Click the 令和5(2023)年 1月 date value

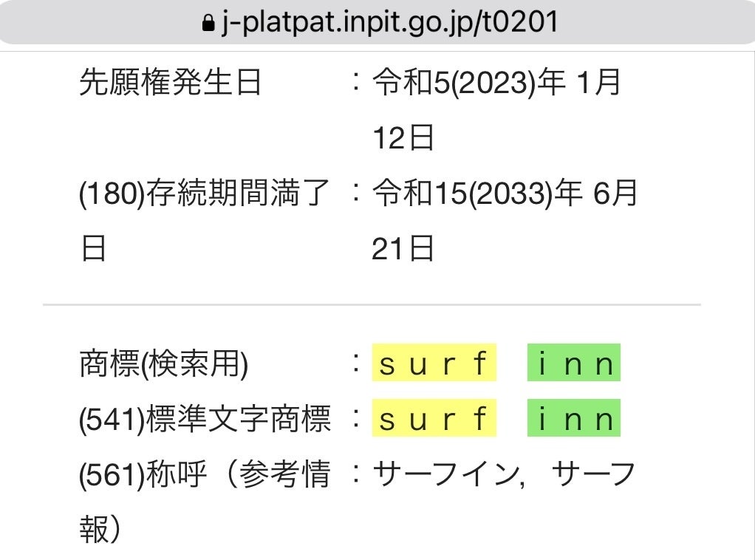click(496, 83)
